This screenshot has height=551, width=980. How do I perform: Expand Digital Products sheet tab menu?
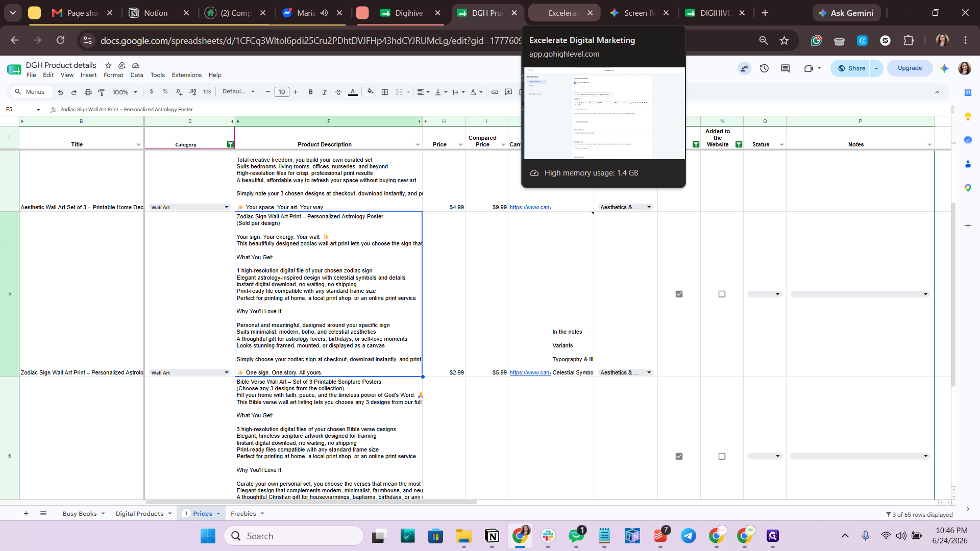click(x=170, y=513)
